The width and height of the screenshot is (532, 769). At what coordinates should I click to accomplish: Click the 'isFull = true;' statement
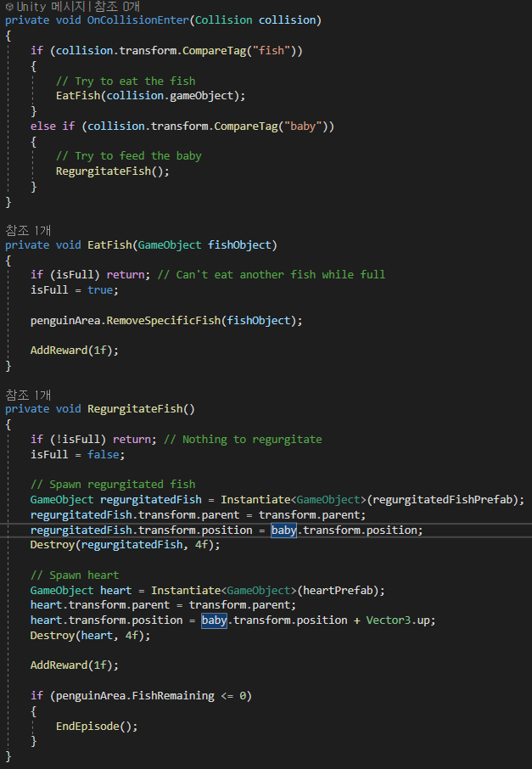point(75,289)
